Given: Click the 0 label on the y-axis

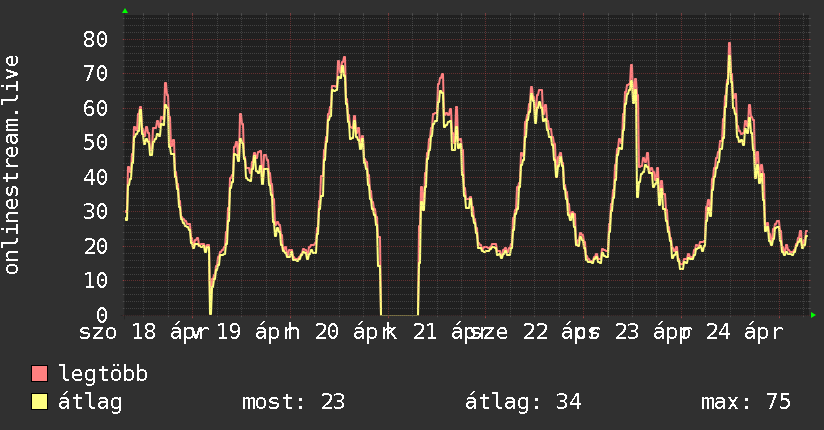Looking at the screenshot, I should coord(102,315).
